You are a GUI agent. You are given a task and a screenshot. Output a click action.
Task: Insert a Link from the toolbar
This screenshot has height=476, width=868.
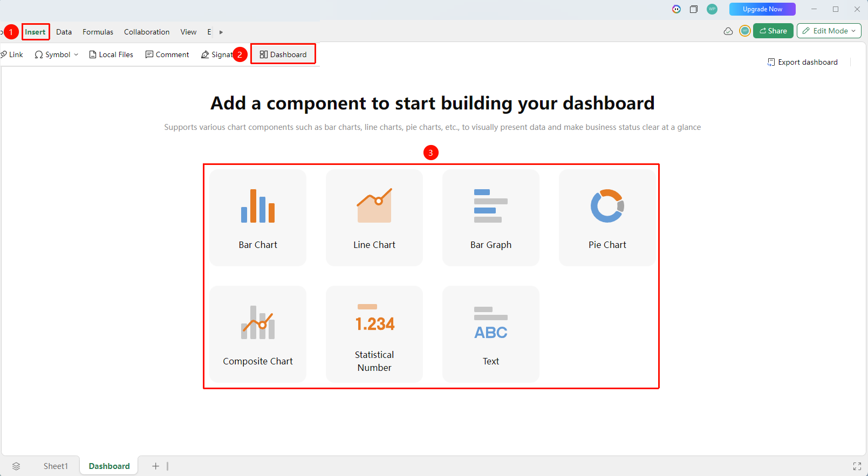tap(12, 54)
